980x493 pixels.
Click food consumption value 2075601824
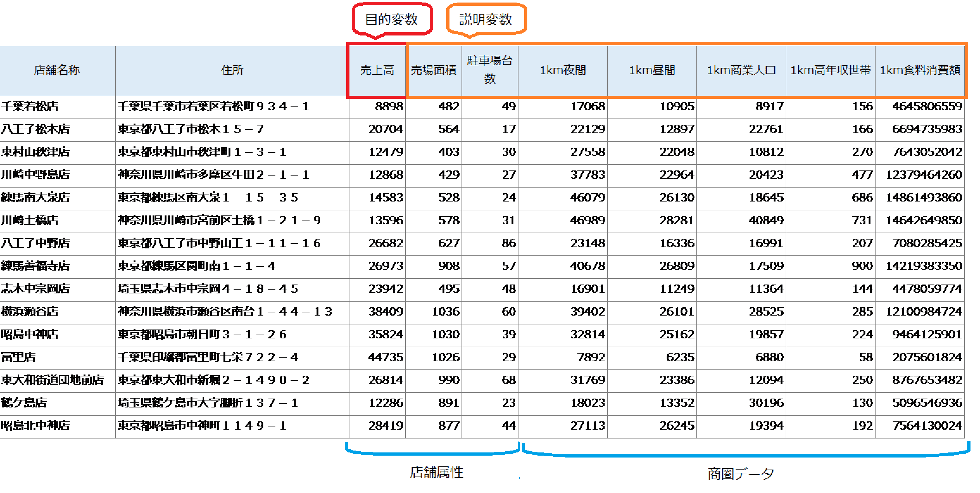[927, 357]
